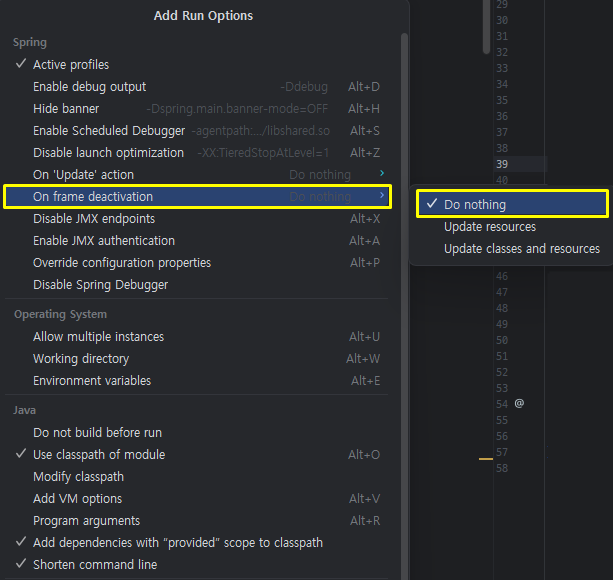Viewport: 613px width, 580px height.
Task: Enable Scheduled Debugger option
Action: click(x=197, y=131)
